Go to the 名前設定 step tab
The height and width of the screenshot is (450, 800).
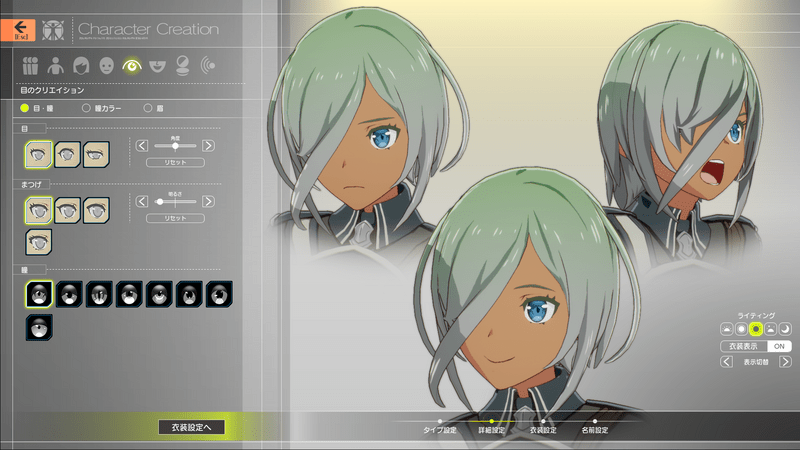coord(594,427)
